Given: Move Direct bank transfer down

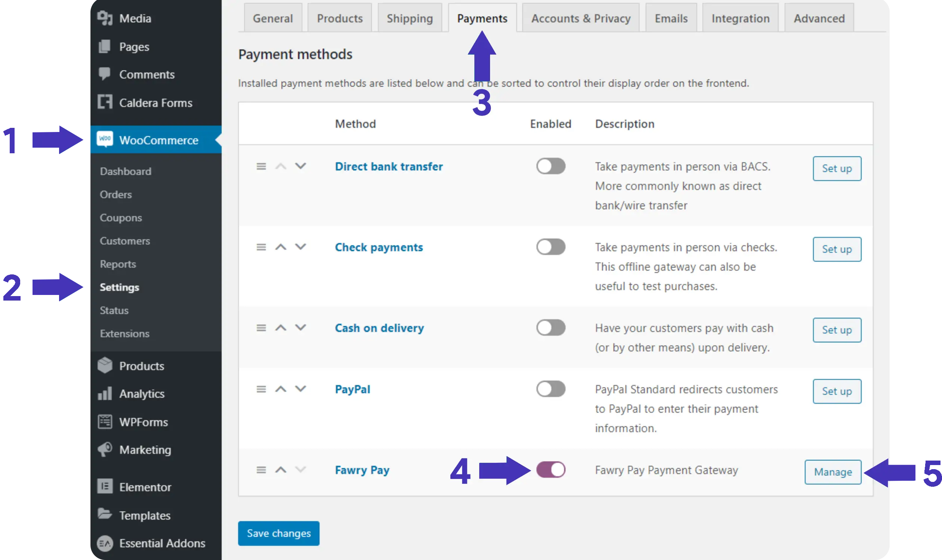Looking at the screenshot, I should pos(300,166).
